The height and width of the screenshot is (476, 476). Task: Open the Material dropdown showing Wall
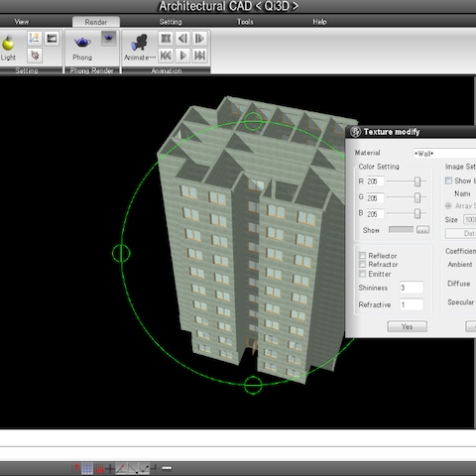point(444,154)
